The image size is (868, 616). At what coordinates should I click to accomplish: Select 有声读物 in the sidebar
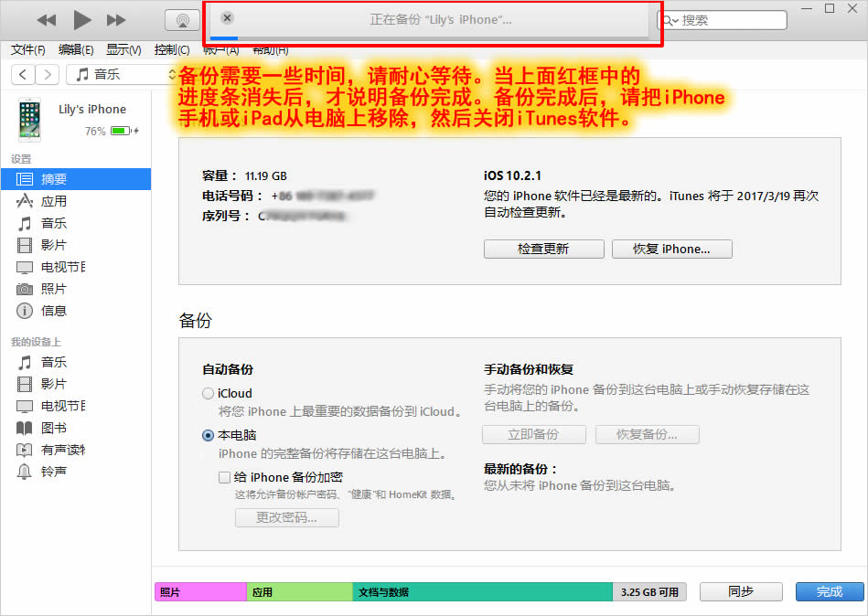click(x=57, y=450)
